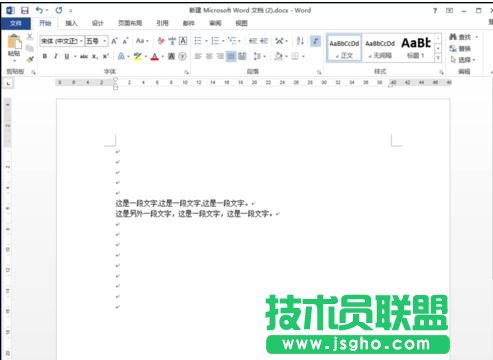Image resolution: width=493 pixels, height=360 pixels.
Task: Switch to the Mailings ribbon tab
Action: pos(189,23)
